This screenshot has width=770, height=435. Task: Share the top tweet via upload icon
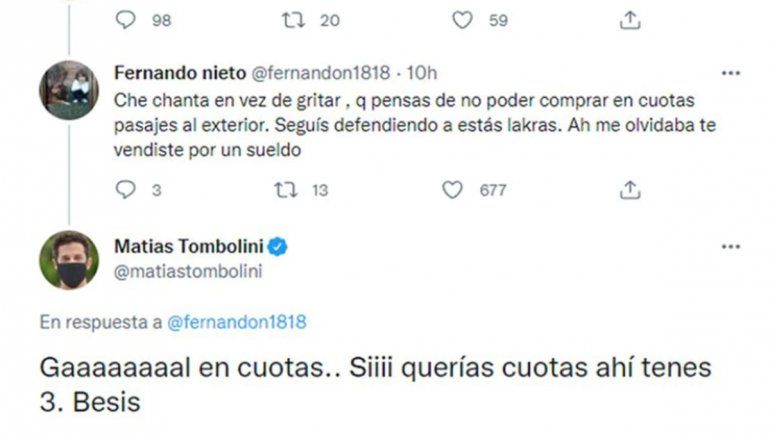point(630,19)
